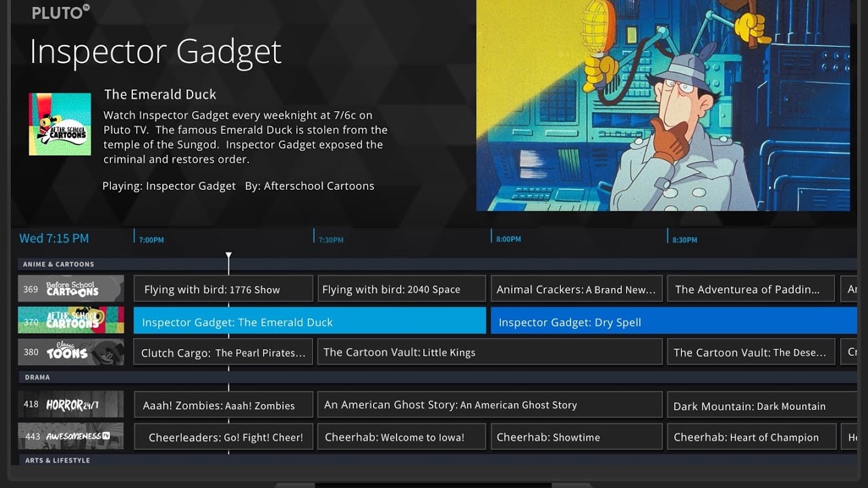Open The Adventurea of Paddin program
The image size is (868, 488).
point(751,289)
